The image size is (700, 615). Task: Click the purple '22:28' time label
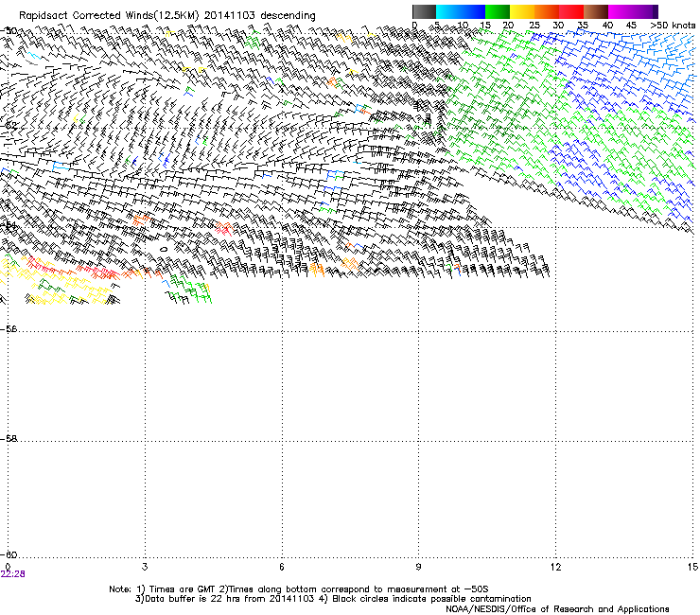tap(13, 574)
